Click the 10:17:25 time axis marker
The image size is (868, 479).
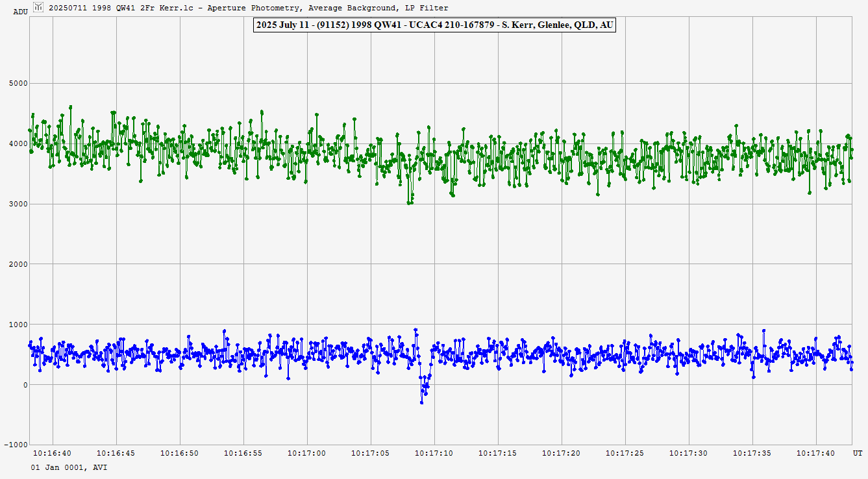click(625, 452)
